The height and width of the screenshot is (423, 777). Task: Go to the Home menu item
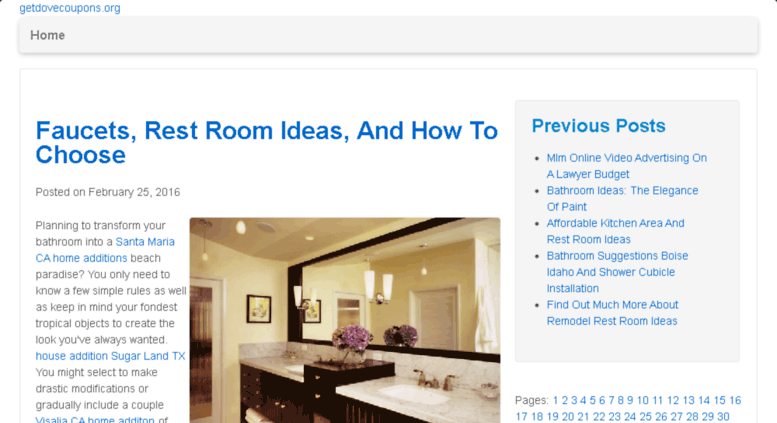48,35
